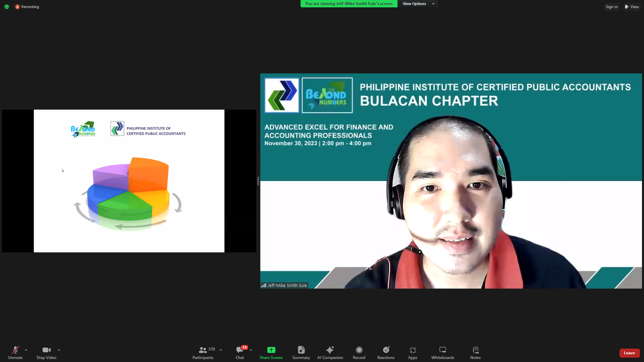Screen dimensions: 644x362
Task: Open the Notes panel
Action: pos(475,352)
